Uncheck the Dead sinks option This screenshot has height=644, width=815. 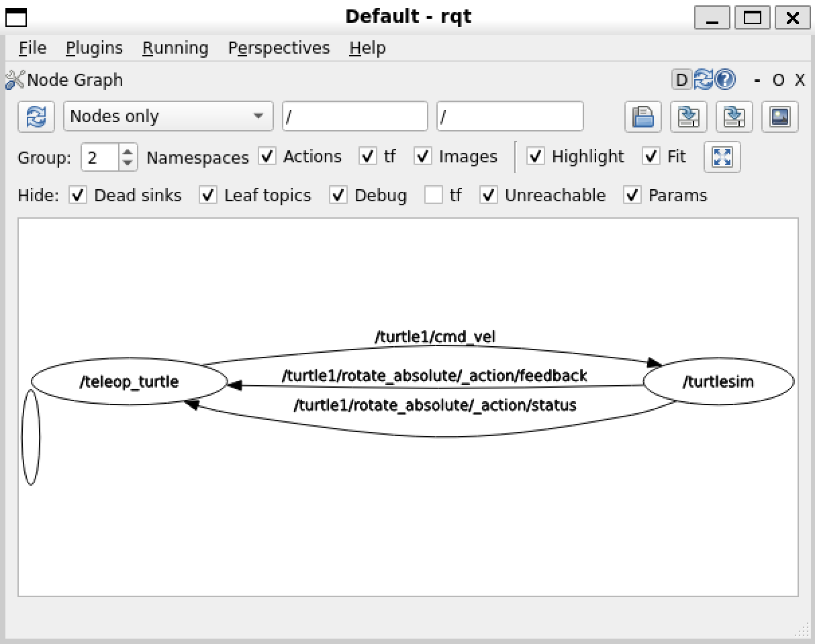pos(78,195)
